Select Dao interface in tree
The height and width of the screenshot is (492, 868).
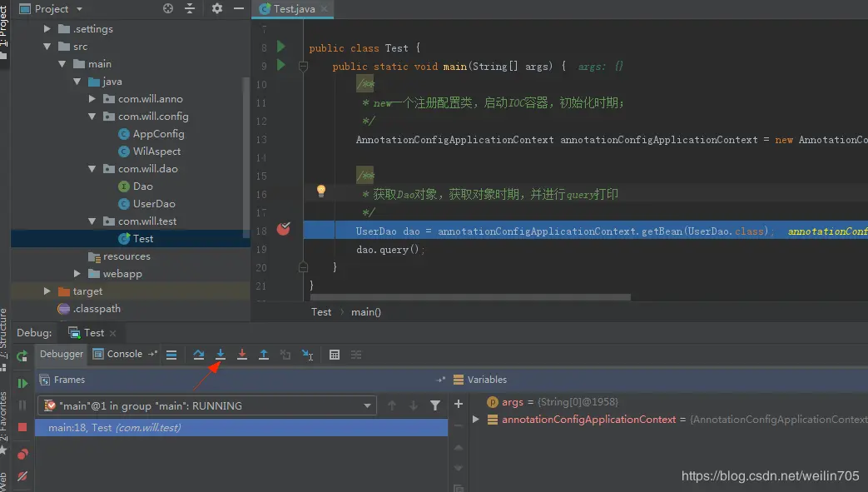[136, 186]
